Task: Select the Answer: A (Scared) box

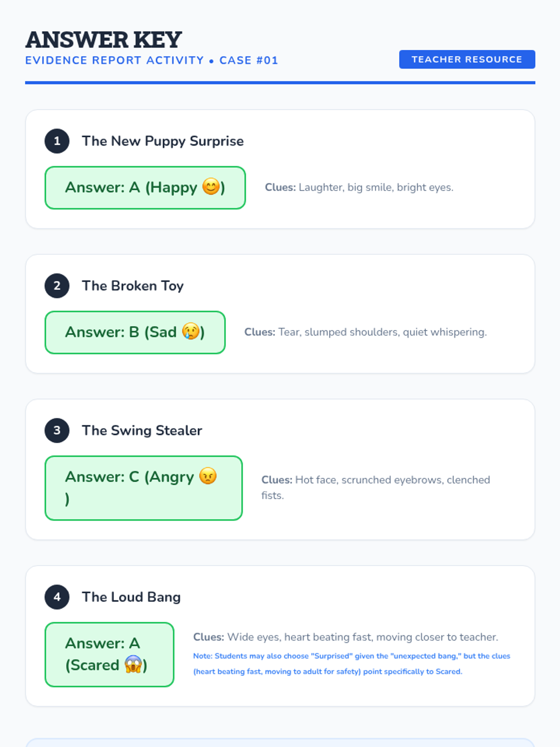Action: [110, 655]
